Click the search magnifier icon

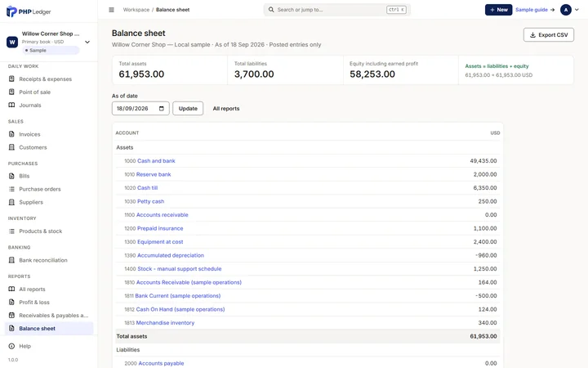coord(271,10)
